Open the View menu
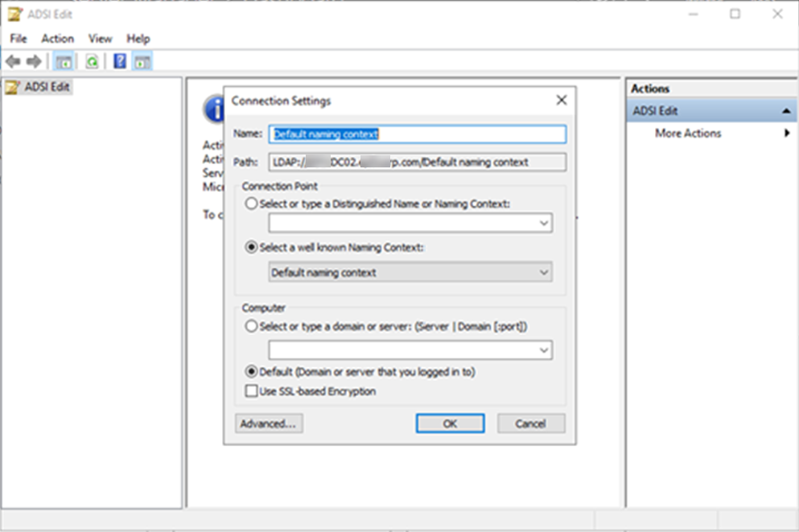The width and height of the screenshot is (799, 532). click(x=100, y=38)
